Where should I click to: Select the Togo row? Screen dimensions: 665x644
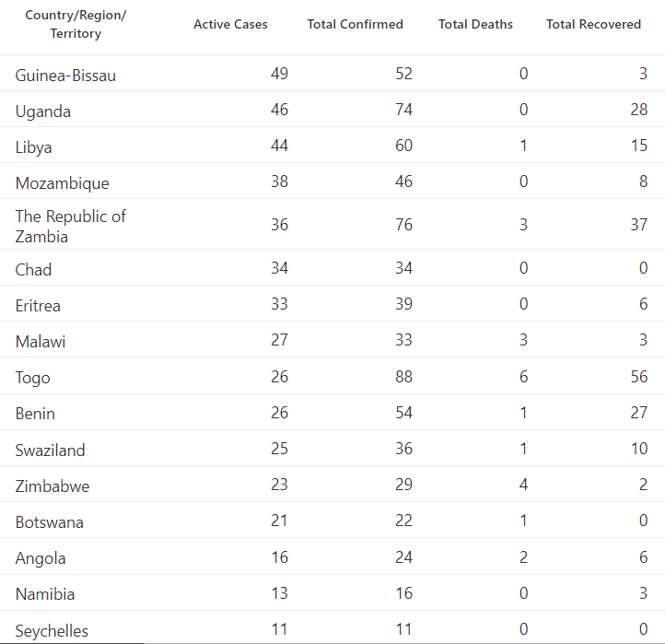click(332, 376)
